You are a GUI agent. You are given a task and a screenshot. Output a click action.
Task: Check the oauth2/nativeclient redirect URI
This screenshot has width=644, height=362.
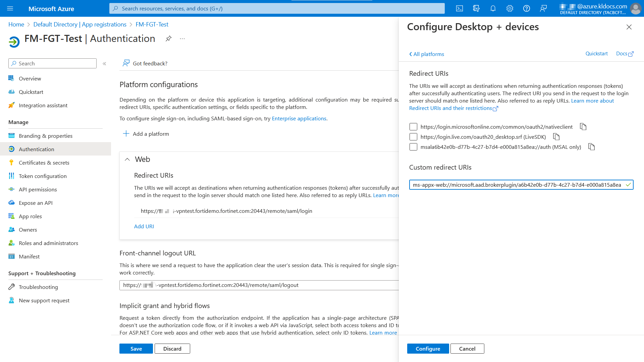pos(413,127)
